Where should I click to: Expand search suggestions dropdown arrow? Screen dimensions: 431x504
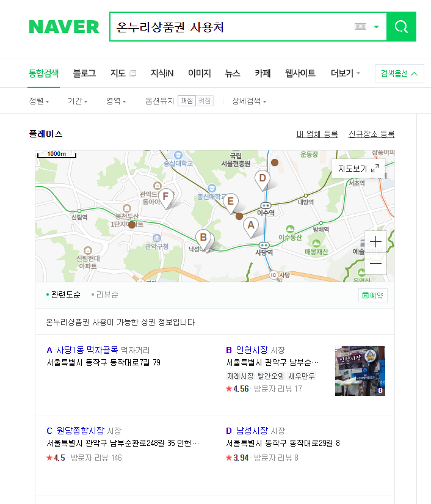click(x=377, y=27)
